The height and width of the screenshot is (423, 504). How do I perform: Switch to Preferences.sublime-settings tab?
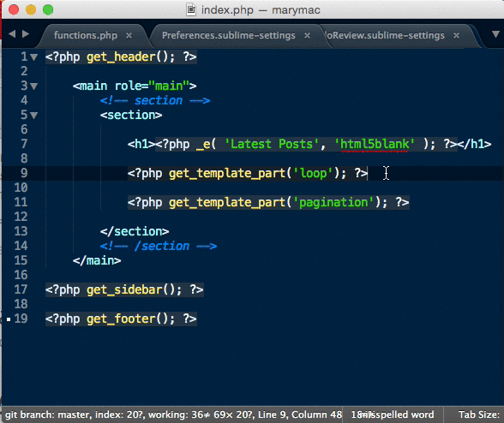pyautogui.click(x=229, y=35)
